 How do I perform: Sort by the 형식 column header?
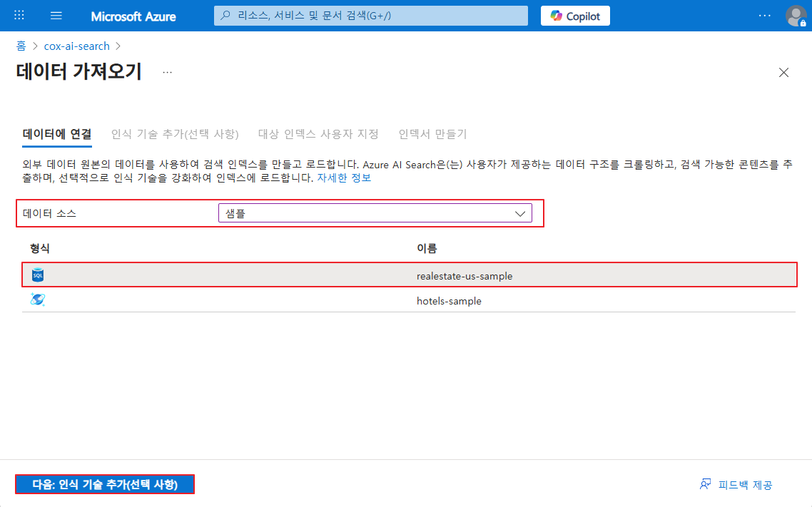click(40, 248)
